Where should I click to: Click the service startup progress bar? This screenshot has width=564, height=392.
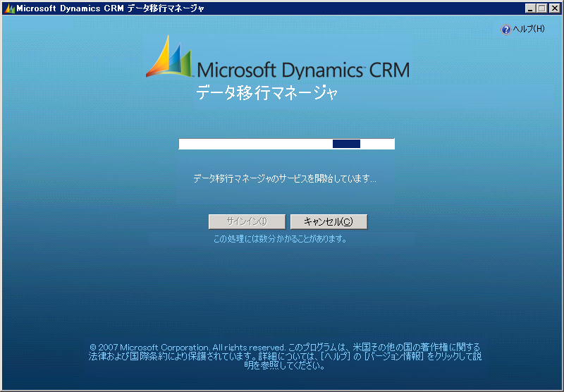(x=287, y=144)
